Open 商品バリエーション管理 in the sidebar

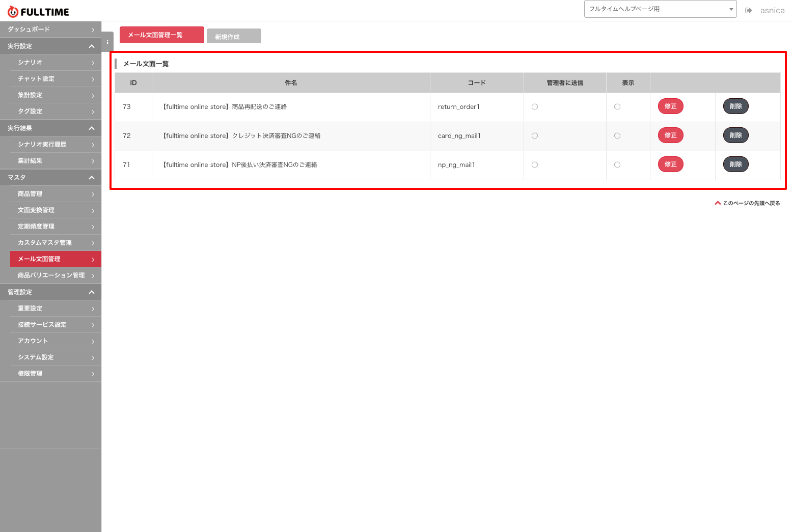coord(56,275)
